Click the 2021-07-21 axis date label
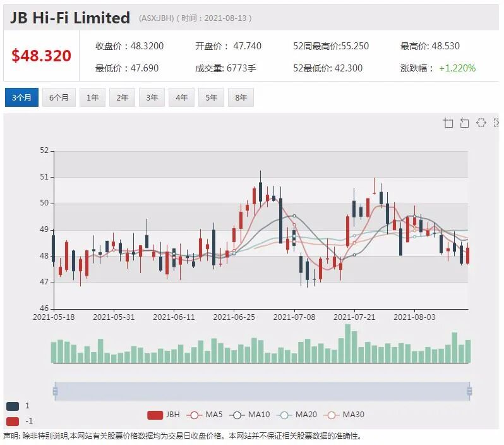This screenshot has height=445, width=504. 354,317
